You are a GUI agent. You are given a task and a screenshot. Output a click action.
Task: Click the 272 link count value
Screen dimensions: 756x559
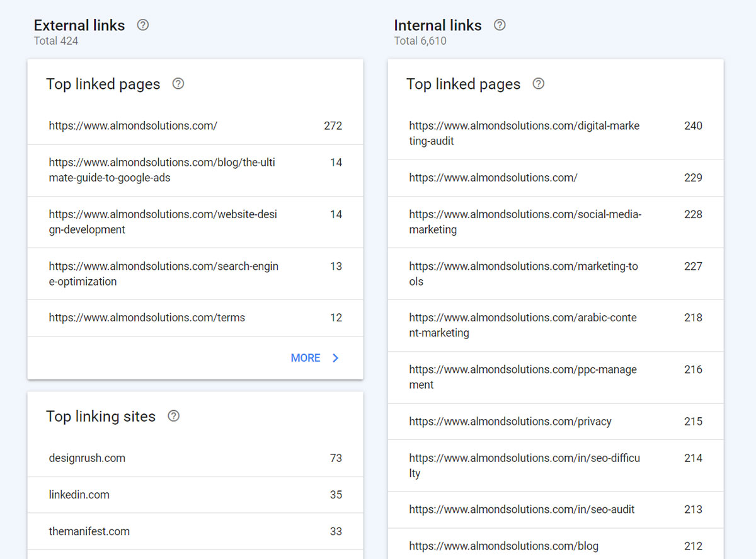point(333,126)
